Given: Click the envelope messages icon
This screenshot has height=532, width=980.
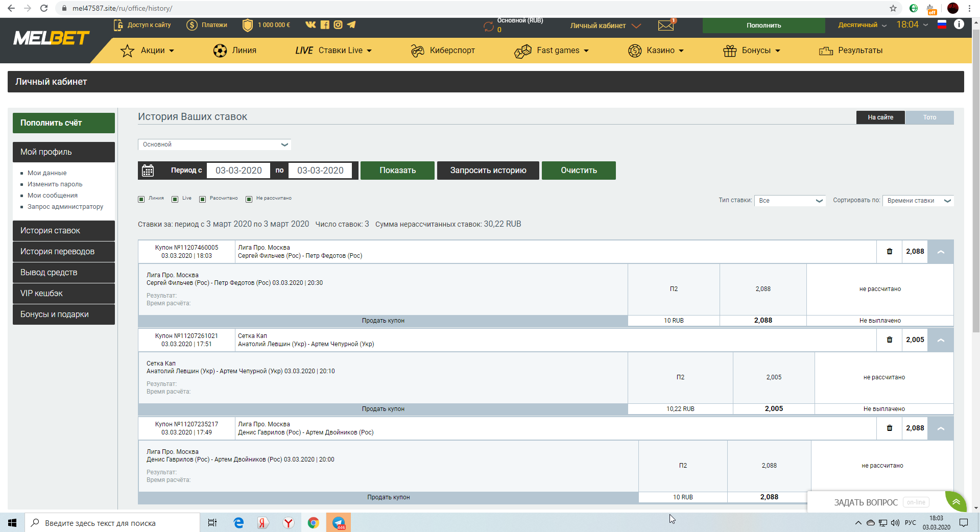Looking at the screenshot, I should (666, 25).
